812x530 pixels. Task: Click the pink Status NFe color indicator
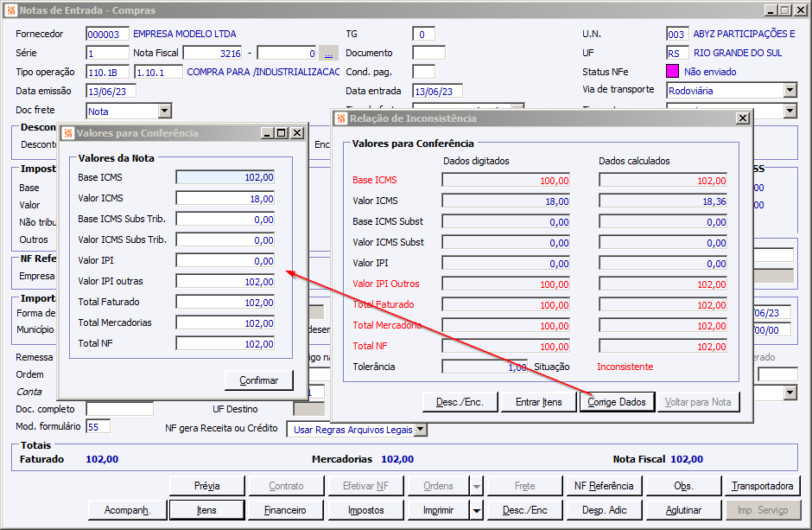(672, 72)
